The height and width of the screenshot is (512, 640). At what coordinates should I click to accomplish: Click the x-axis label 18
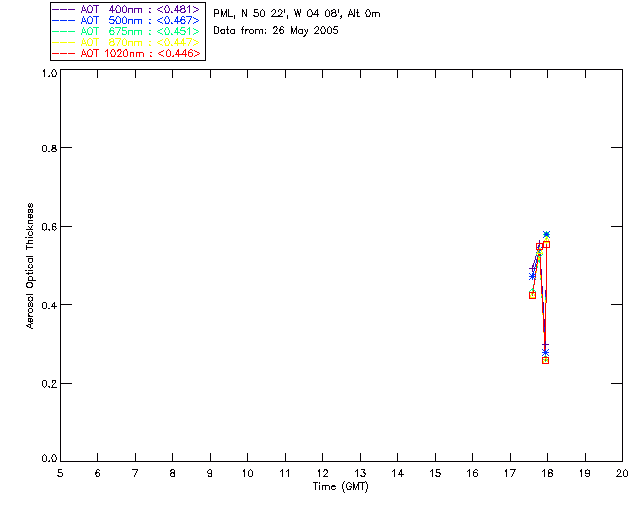point(548,473)
